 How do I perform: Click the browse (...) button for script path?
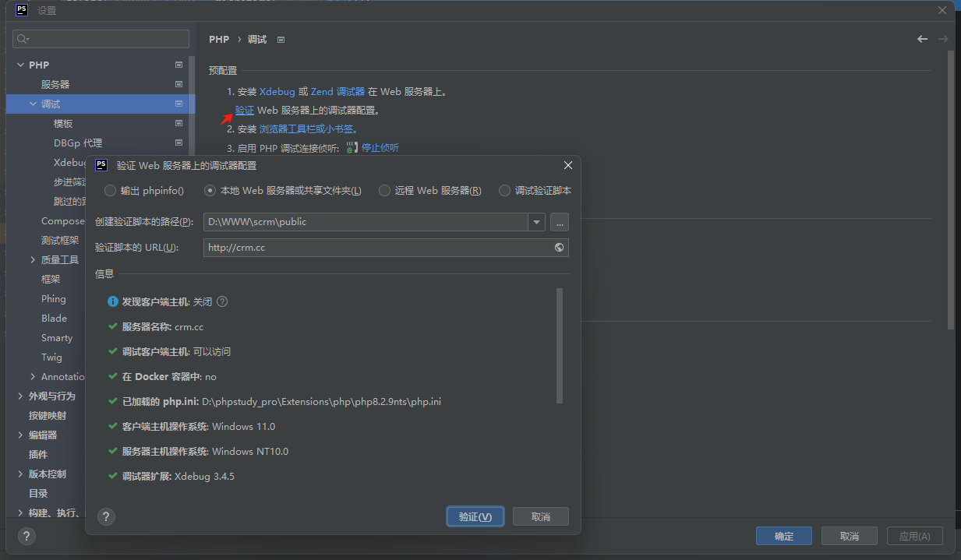(x=559, y=222)
